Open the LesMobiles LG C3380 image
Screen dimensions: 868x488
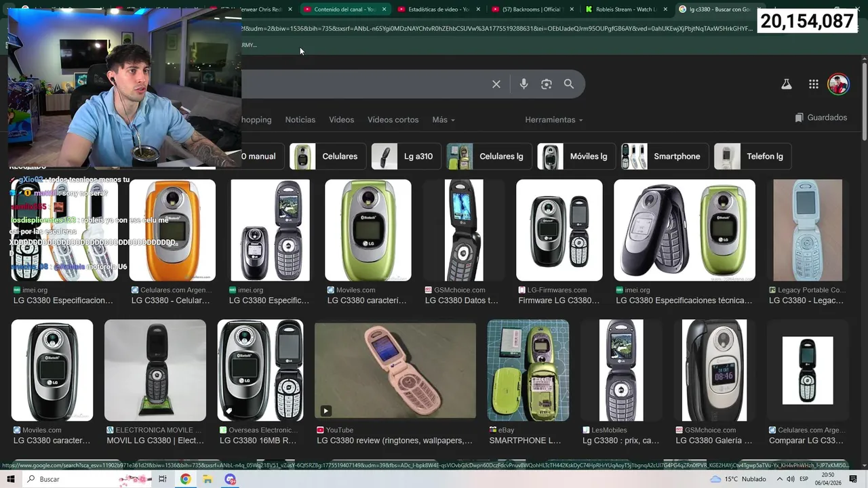coord(621,370)
